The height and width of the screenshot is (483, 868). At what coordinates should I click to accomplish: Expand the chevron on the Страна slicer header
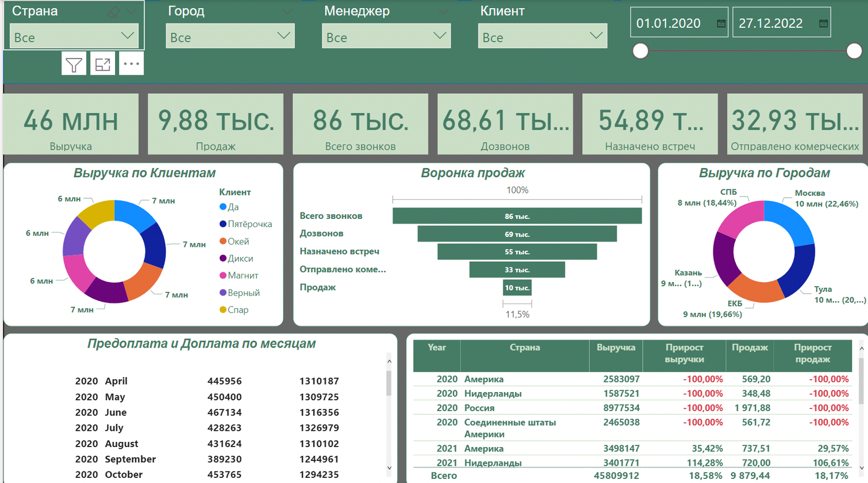pyautogui.click(x=131, y=10)
